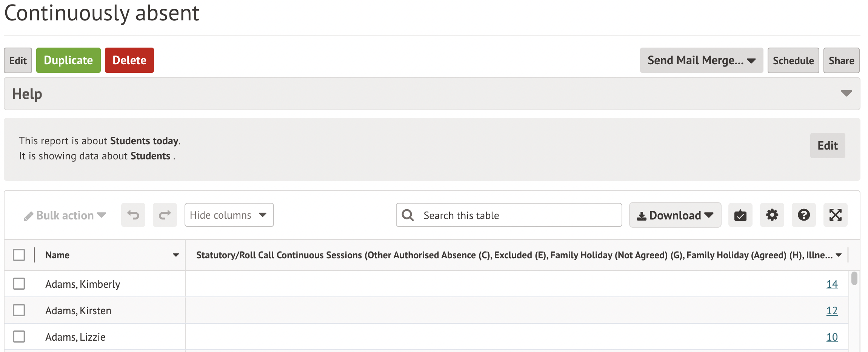Open Adams, Kimberly's 14 sessions link
This screenshot has height=352, width=868.
(x=832, y=284)
